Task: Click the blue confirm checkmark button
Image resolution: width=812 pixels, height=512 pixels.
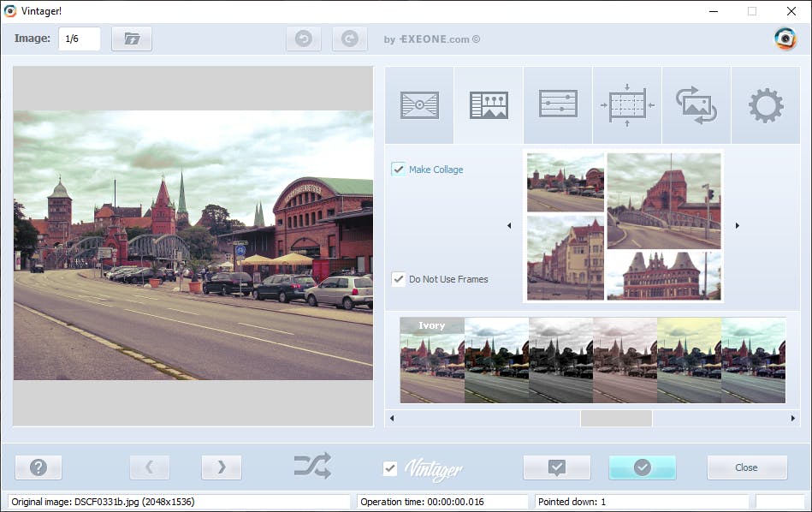Action: 642,467
